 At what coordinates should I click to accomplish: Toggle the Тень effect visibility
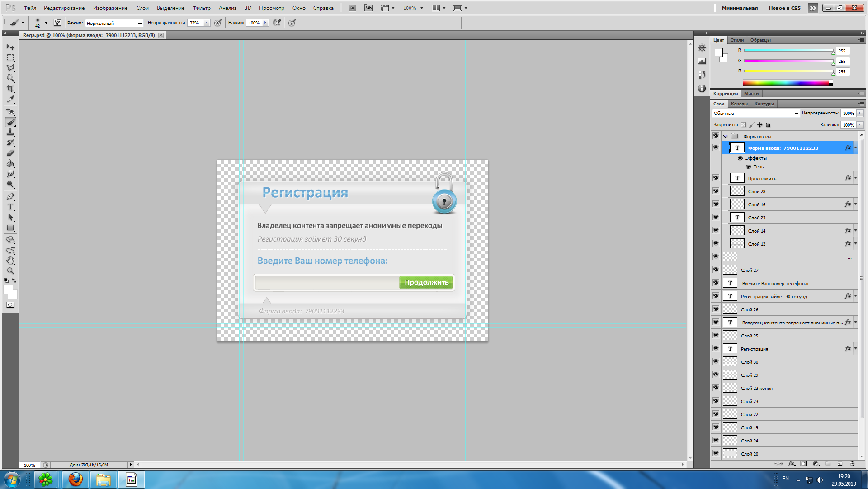[x=749, y=167]
